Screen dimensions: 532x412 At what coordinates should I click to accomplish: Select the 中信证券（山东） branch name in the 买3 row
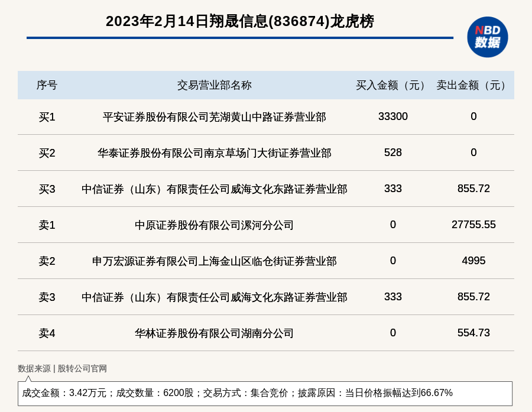pos(215,189)
